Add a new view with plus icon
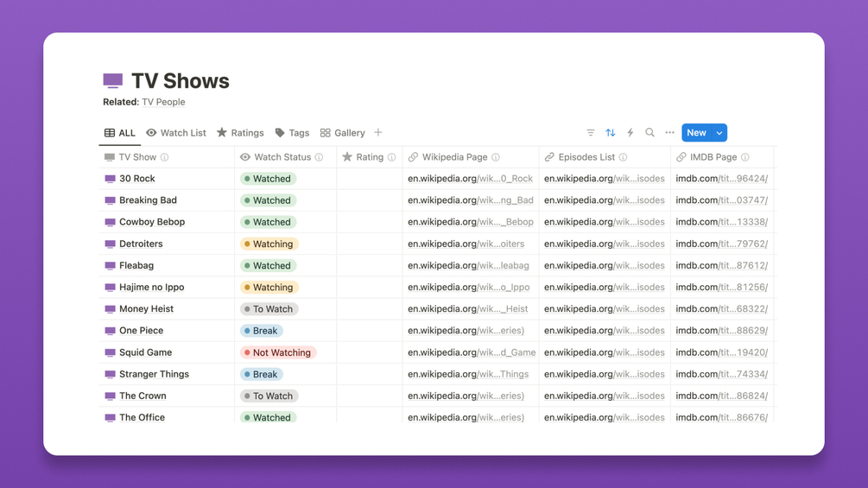Image resolution: width=868 pixels, height=488 pixels. point(378,132)
